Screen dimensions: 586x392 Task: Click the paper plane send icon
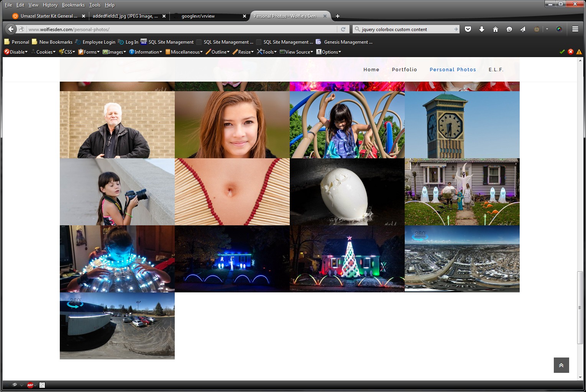pos(523,29)
